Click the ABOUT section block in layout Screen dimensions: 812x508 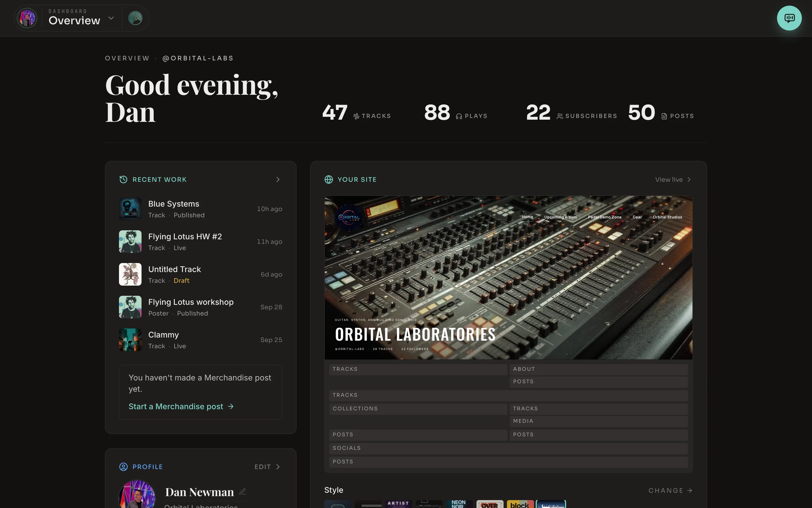pyautogui.click(x=599, y=369)
